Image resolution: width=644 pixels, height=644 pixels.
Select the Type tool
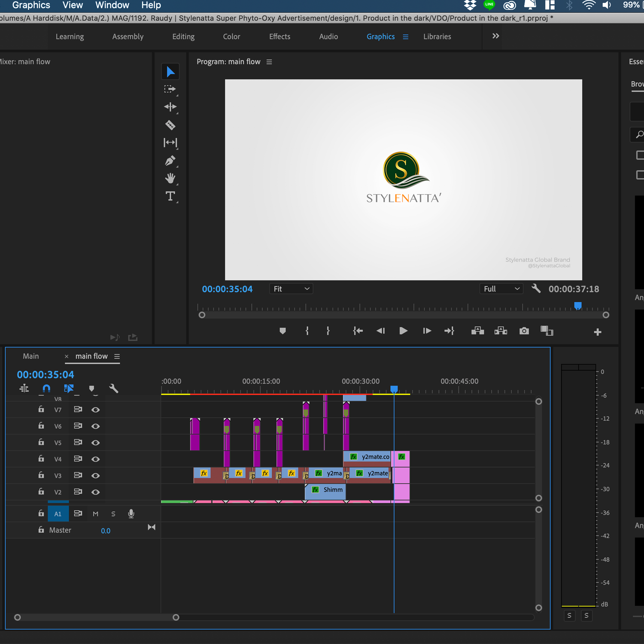[x=170, y=196]
